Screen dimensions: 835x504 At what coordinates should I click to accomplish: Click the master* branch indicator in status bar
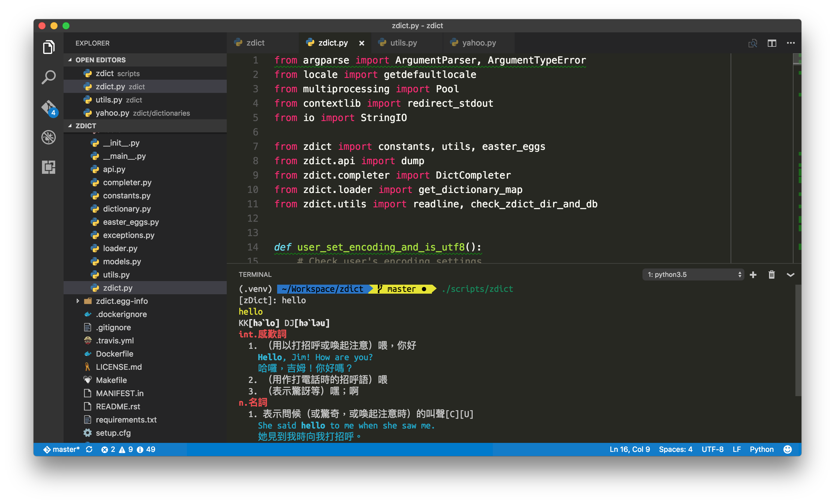coord(61,449)
